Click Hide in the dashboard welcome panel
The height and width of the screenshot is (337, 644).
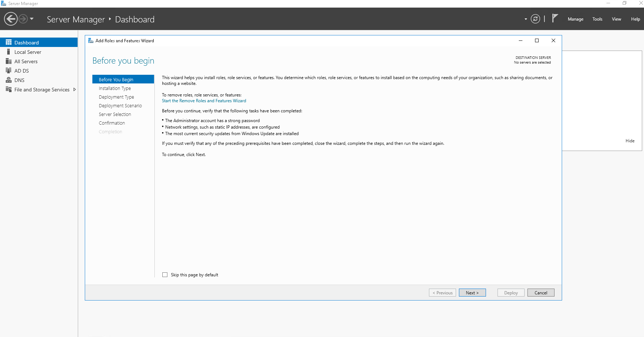pyautogui.click(x=630, y=141)
